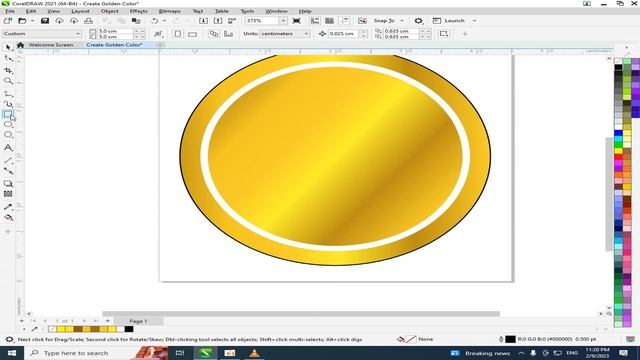
Task: Click the Launch button
Action: [x=449, y=21]
